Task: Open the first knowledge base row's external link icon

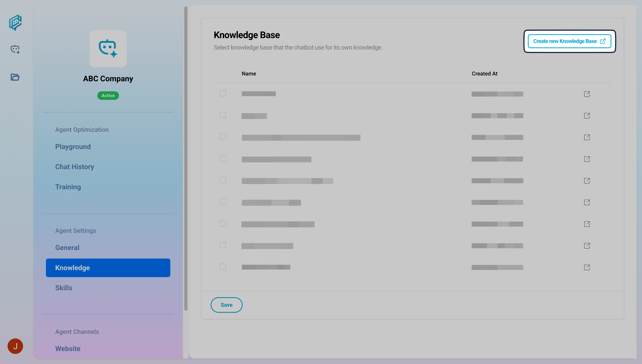Action: (x=587, y=94)
